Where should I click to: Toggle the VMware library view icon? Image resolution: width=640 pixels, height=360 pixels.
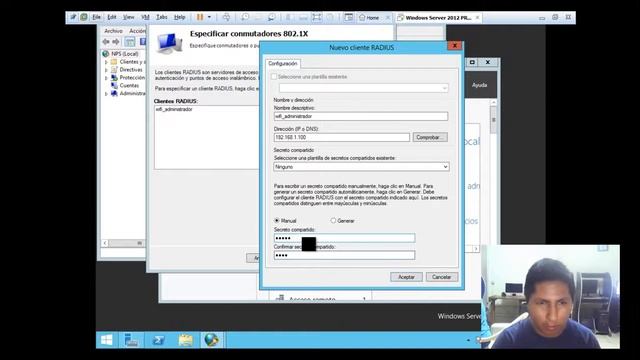tap(349, 17)
